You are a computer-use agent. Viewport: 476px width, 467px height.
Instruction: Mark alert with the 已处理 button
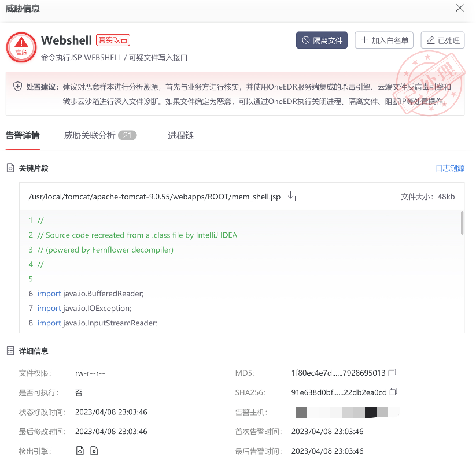click(442, 40)
